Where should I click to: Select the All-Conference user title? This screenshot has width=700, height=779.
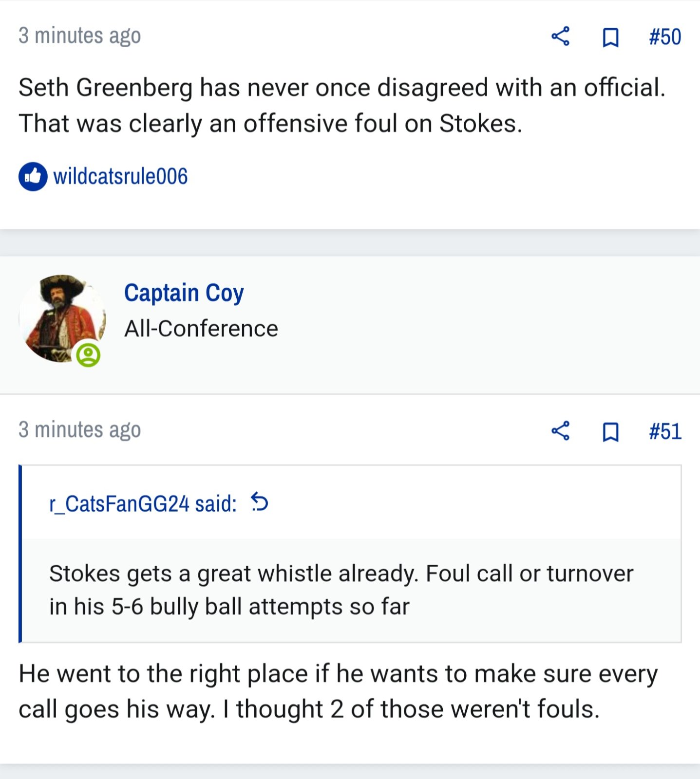pos(201,329)
